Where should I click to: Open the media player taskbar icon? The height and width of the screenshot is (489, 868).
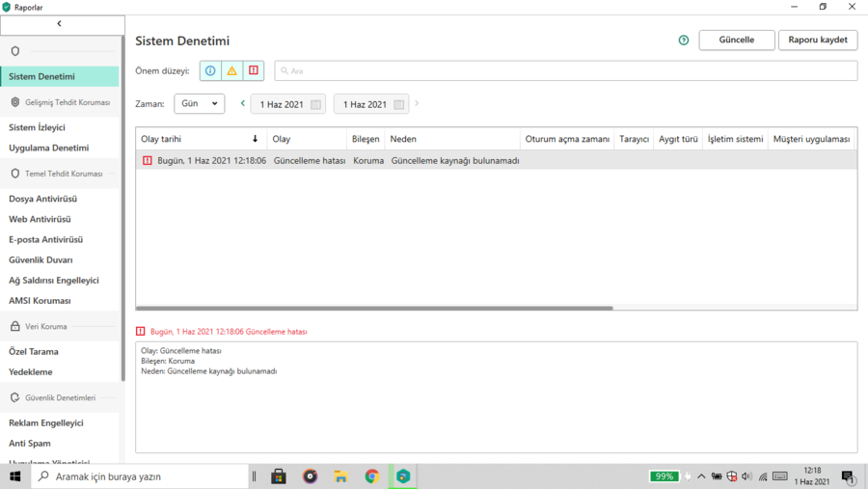(x=310, y=476)
